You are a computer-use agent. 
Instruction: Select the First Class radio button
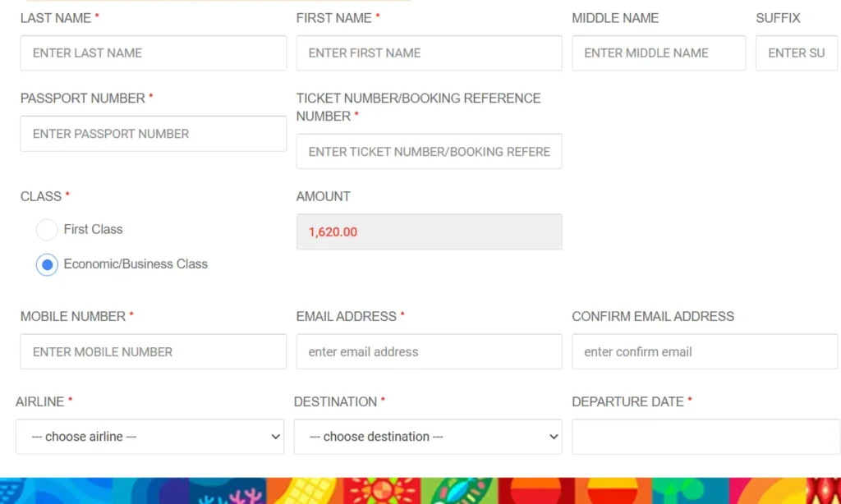pyautogui.click(x=47, y=230)
